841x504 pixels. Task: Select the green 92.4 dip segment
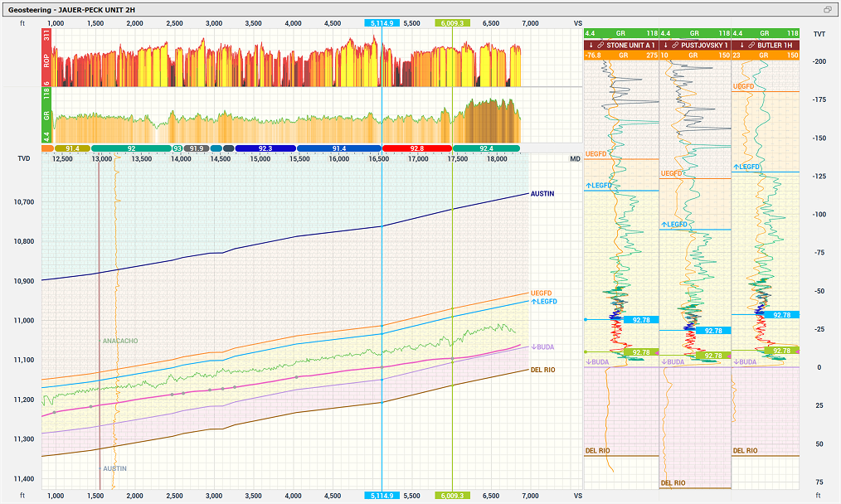pos(487,148)
